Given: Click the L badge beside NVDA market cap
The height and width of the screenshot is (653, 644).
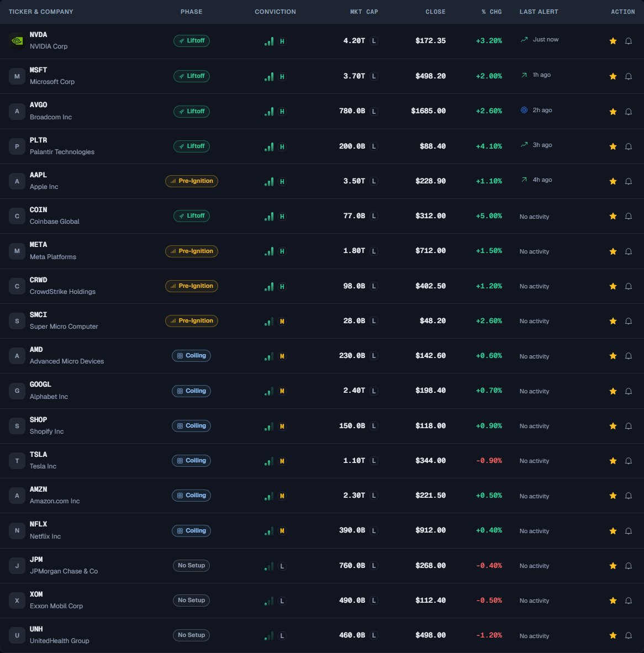Looking at the screenshot, I should (x=374, y=41).
